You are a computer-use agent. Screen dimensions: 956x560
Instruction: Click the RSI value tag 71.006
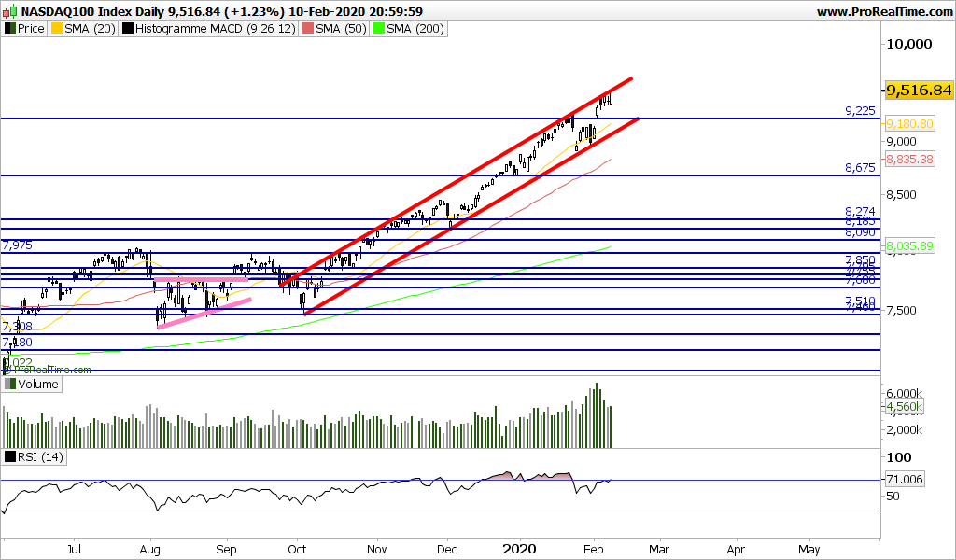pos(904,479)
